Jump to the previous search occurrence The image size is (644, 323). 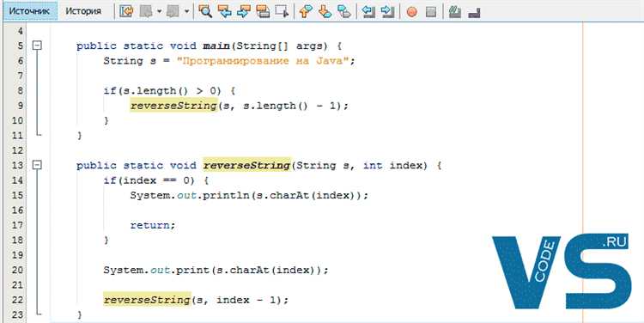(224, 11)
